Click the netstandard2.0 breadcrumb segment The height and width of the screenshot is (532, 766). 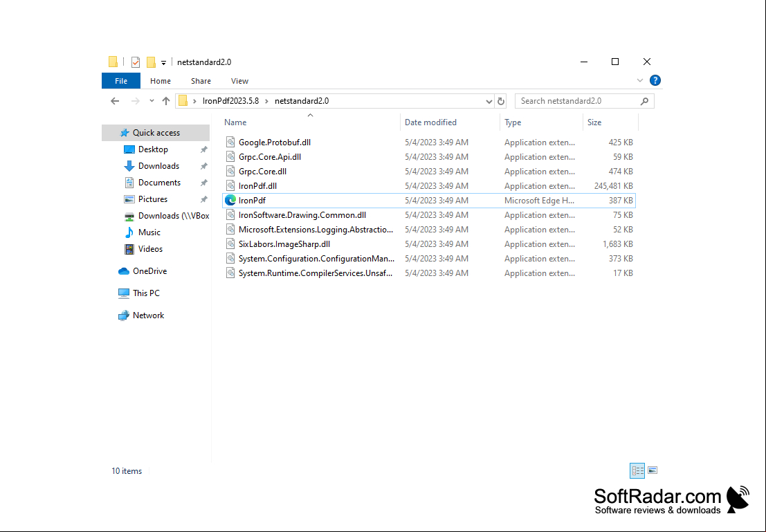tap(302, 101)
